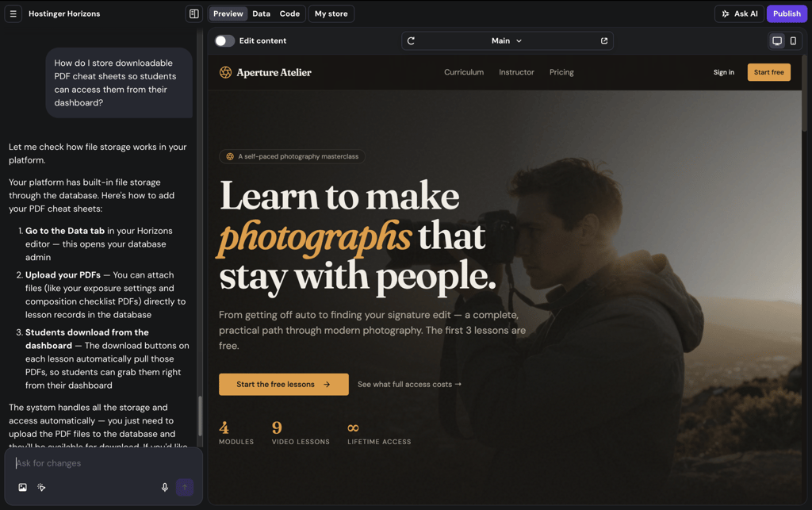Click the VIDEO LESSONS stat label
812x510 pixels.
[x=301, y=442]
